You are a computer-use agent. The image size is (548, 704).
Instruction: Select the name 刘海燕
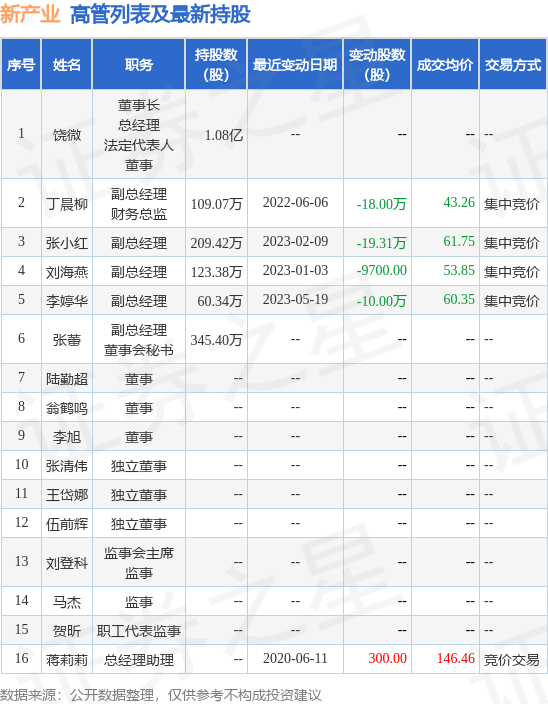coord(67,272)
